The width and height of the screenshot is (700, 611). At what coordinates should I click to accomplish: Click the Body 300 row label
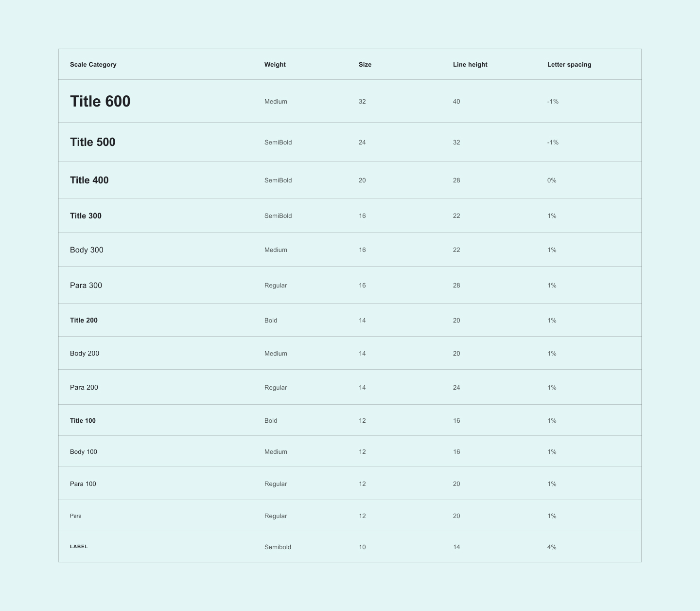click(87, 250)
